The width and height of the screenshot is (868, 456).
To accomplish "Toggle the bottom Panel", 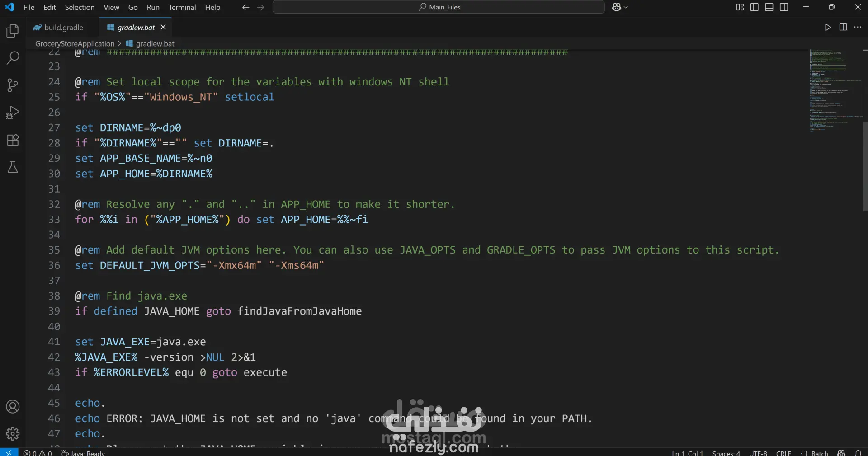I will pos(769,7).
